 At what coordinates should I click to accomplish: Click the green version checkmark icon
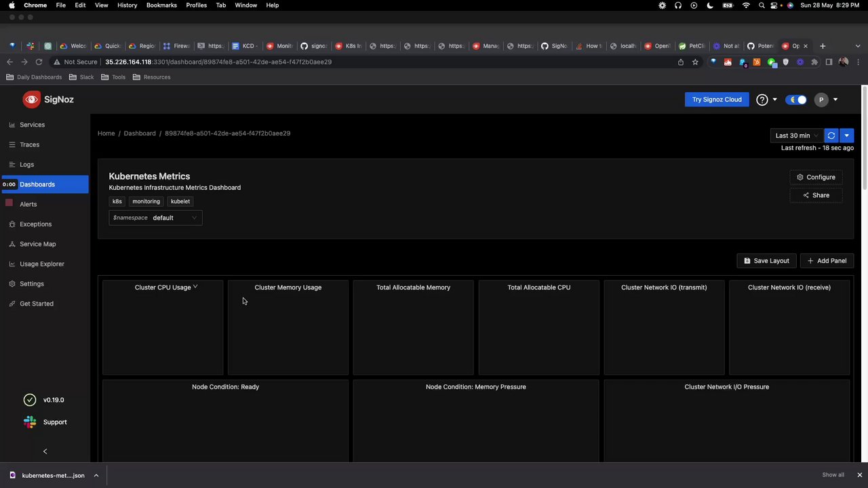tap(30, 400)
